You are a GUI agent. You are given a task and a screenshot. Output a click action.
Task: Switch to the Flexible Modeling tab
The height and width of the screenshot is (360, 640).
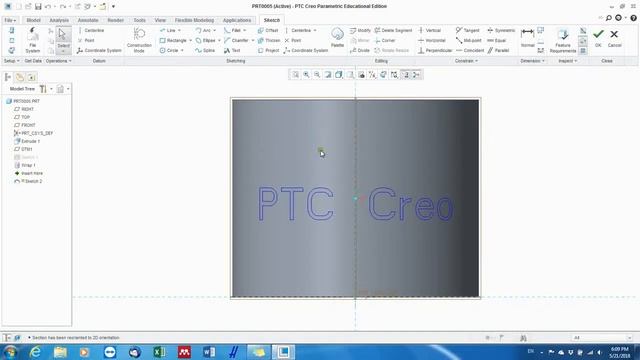194,20
